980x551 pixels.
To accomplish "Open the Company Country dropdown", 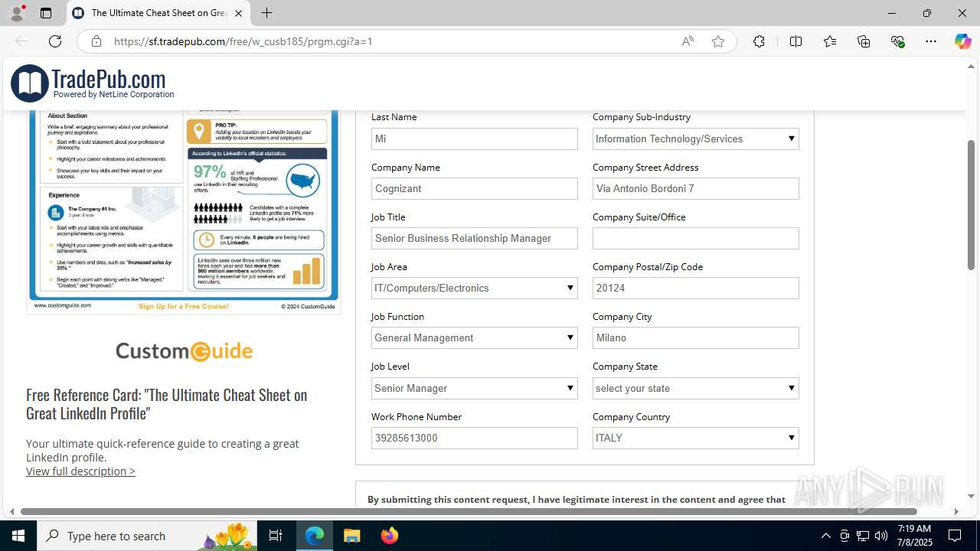I will (695, 438).
